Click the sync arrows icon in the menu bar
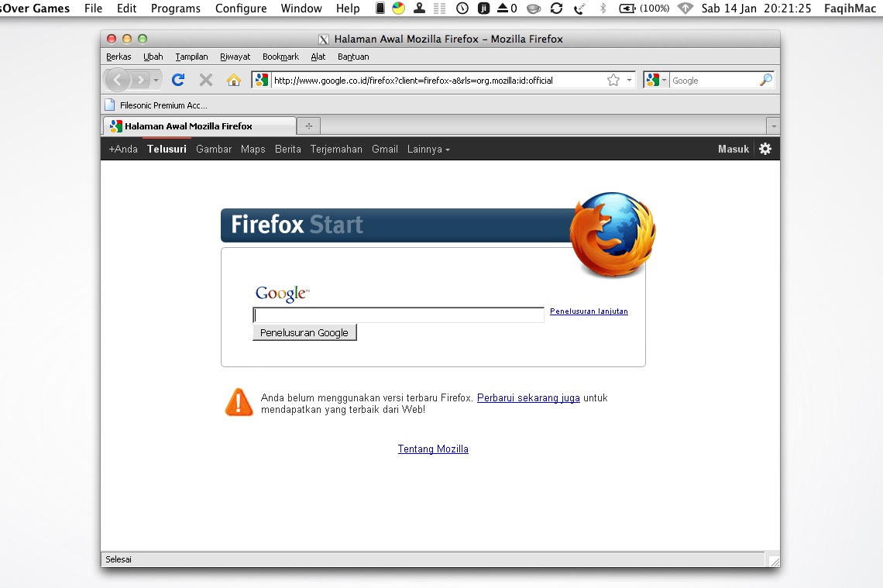Viewport: 883px width, 588px height. click(556, 8)
